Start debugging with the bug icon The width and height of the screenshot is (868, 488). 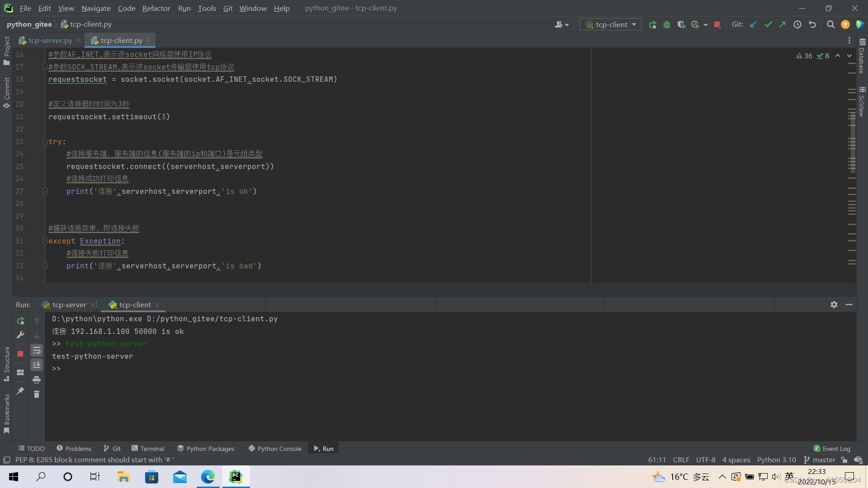point(667,24)
